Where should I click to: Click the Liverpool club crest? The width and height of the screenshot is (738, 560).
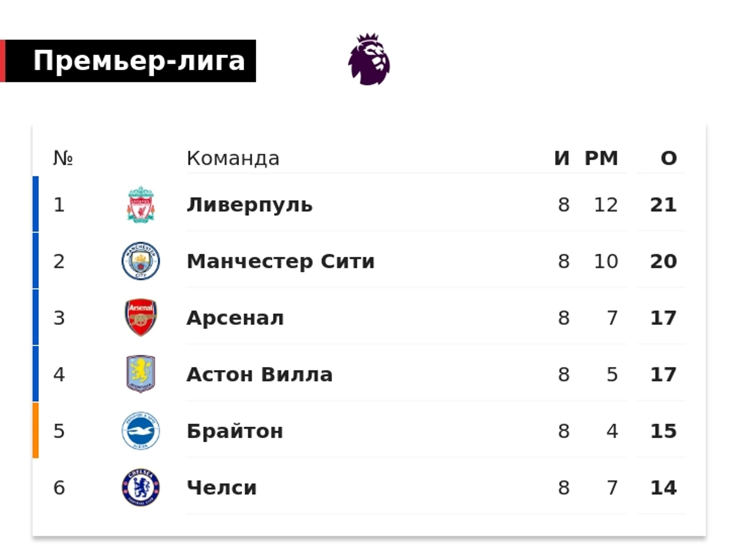141,205
